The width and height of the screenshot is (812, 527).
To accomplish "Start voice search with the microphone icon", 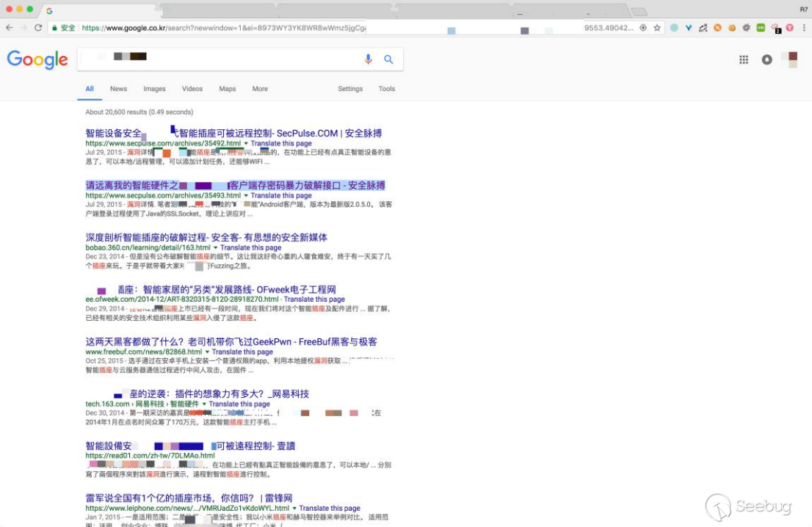I will (369, 59).
